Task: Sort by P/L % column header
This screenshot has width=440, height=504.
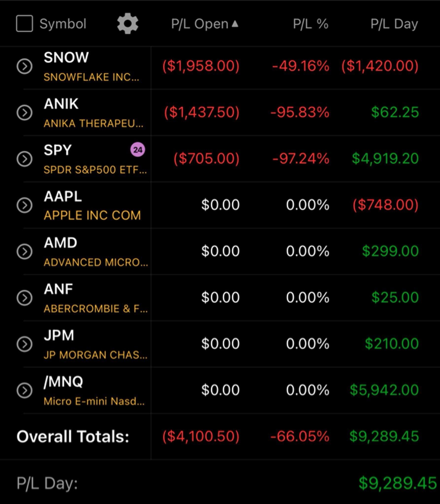Action: click(x=311, y=24)
